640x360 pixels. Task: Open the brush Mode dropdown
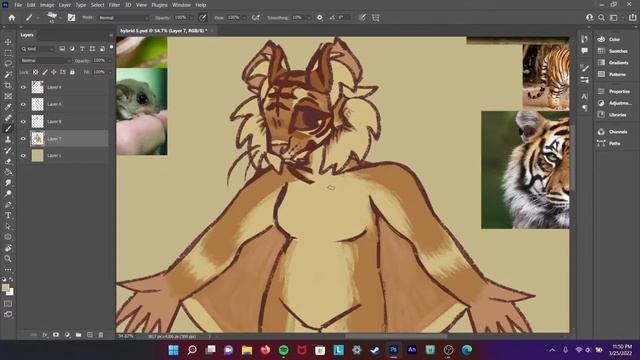point(124,18)
